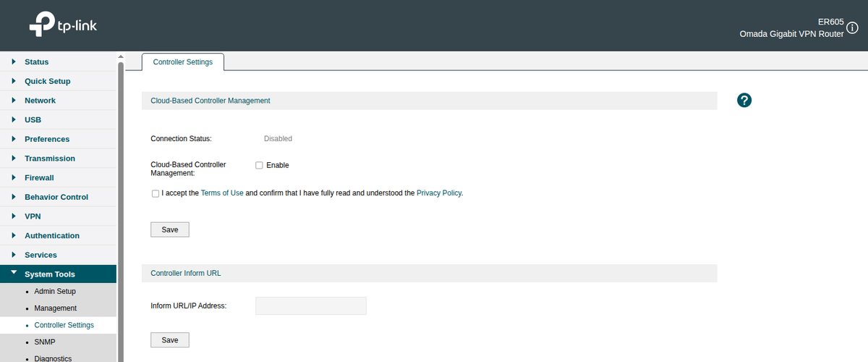Open the VPN menu

[x=58, y=216]
